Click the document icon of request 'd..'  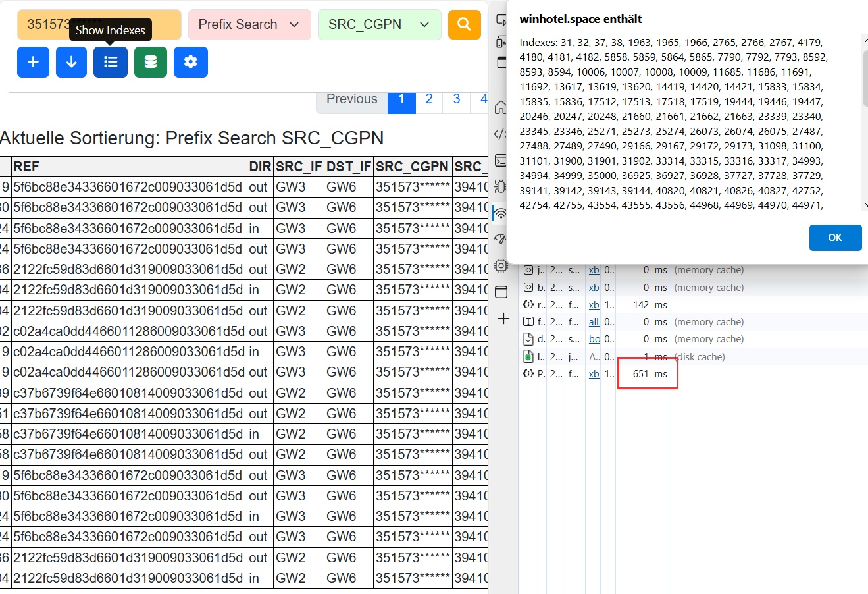point(528,339)
